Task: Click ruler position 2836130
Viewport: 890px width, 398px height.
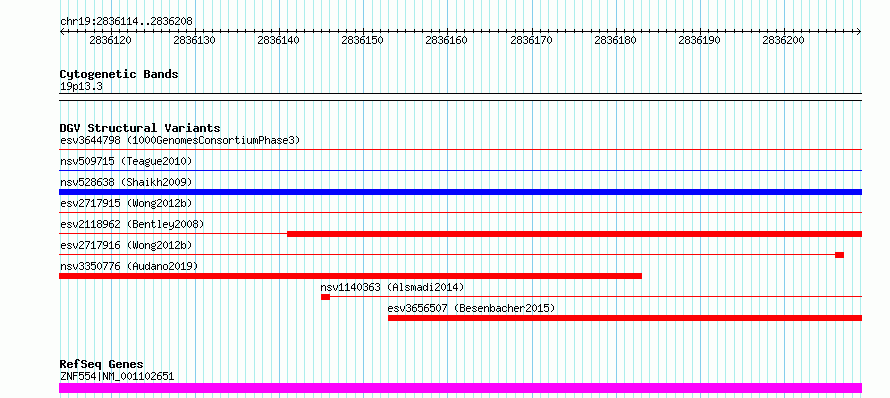Action: pyautogui.click(x=195, y=40)
